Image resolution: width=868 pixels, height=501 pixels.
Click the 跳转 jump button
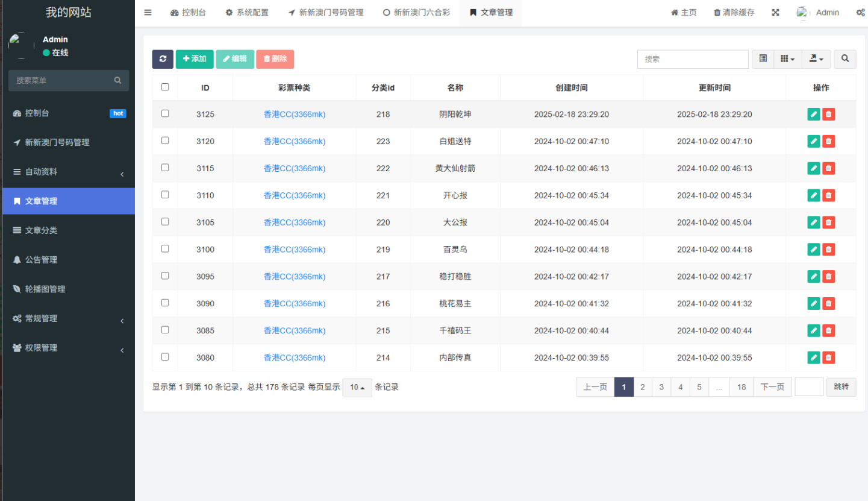click(x=841, y=387)
